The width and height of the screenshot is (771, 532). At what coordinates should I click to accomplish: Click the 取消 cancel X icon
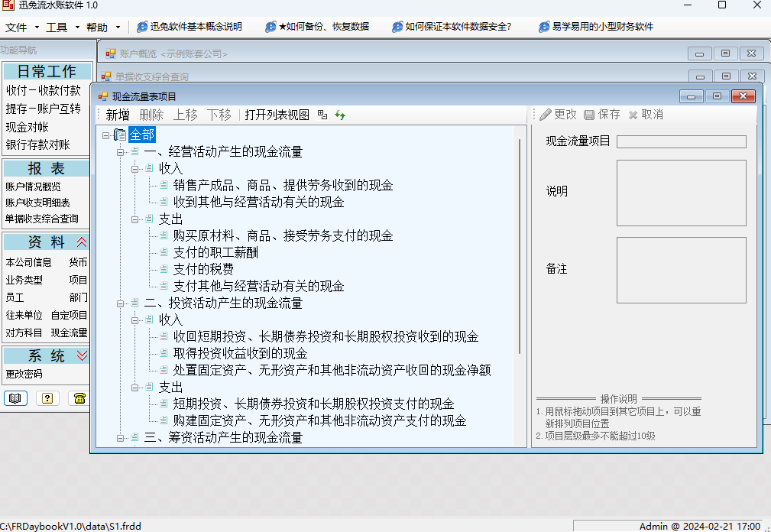pyautogui.click(x=633, y=115)
